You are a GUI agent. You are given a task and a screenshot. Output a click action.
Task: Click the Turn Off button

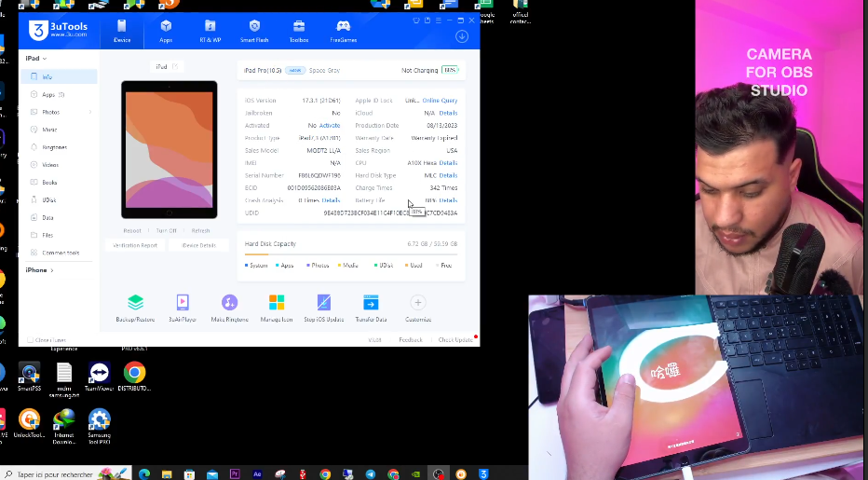[x=166, y=230]
